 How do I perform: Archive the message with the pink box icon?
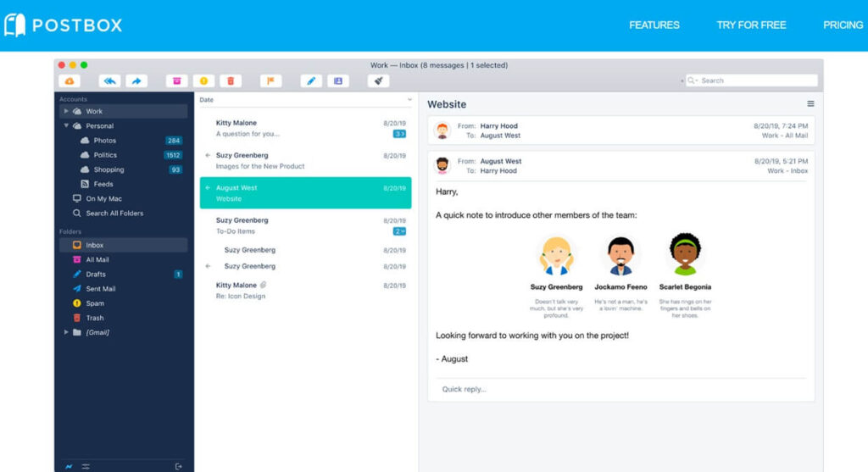pos(176,81)
